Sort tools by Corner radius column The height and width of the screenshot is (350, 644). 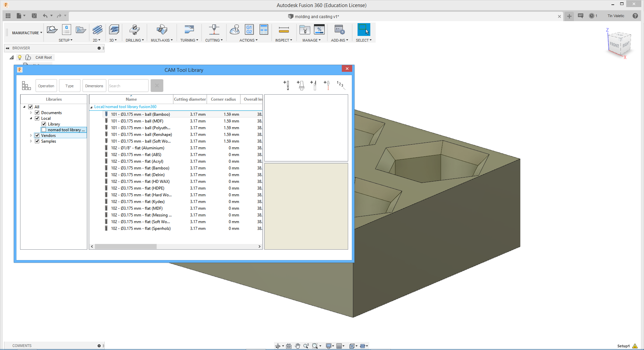click(223, 99)
